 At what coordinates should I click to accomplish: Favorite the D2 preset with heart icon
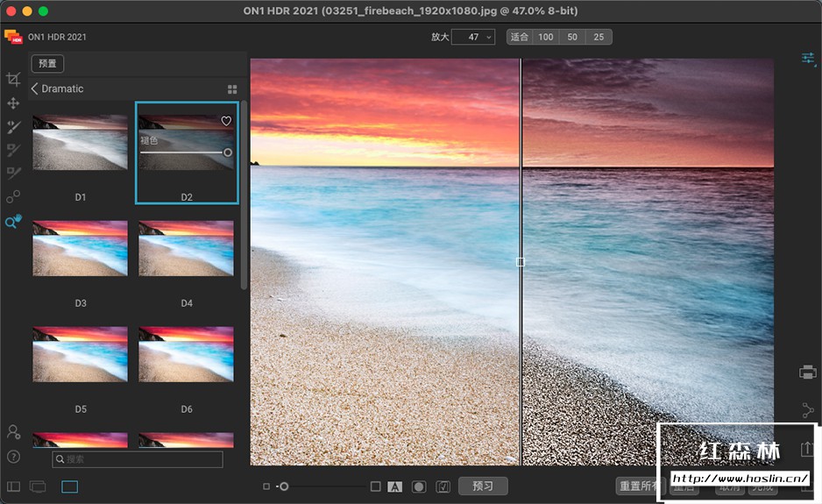[x=226, y=121]
